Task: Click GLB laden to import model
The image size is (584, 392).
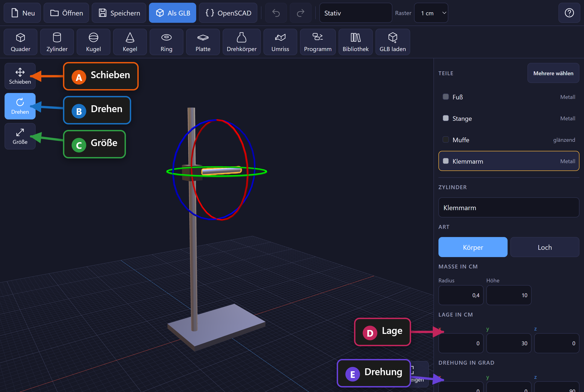Action: tap(393, 42)
